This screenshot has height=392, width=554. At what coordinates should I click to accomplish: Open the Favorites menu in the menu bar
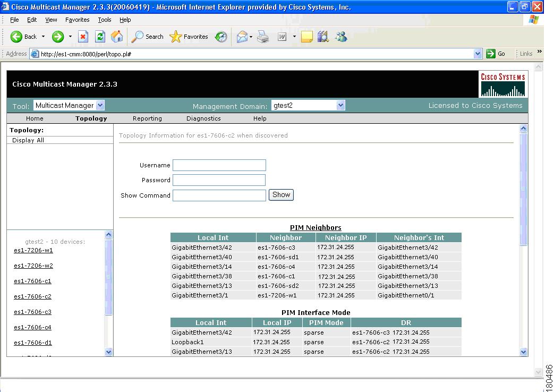(x=78, y=20)
